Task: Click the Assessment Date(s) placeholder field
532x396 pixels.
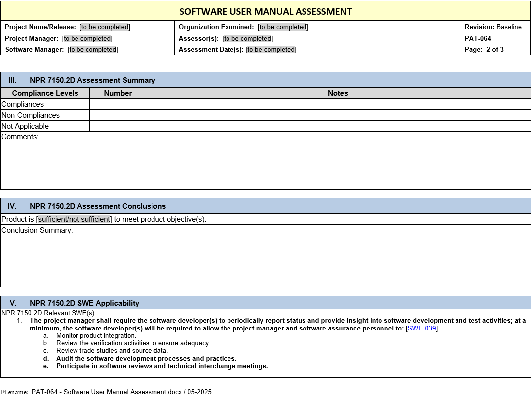Action: pyautogui.click(x=271, y=50)
